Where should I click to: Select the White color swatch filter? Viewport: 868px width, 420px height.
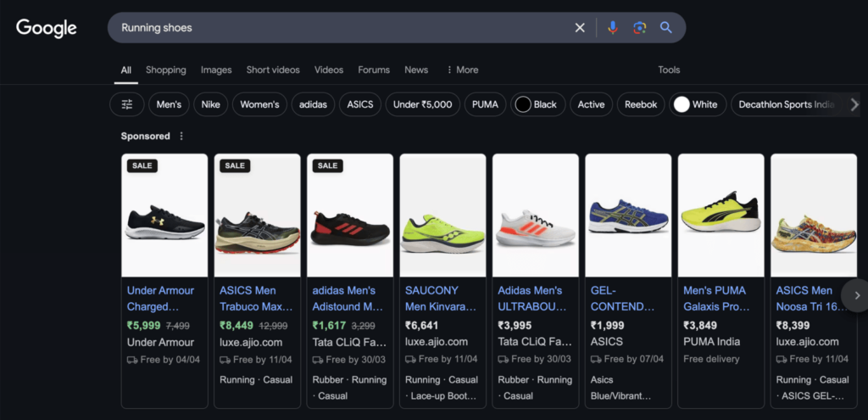coord(698,104)
